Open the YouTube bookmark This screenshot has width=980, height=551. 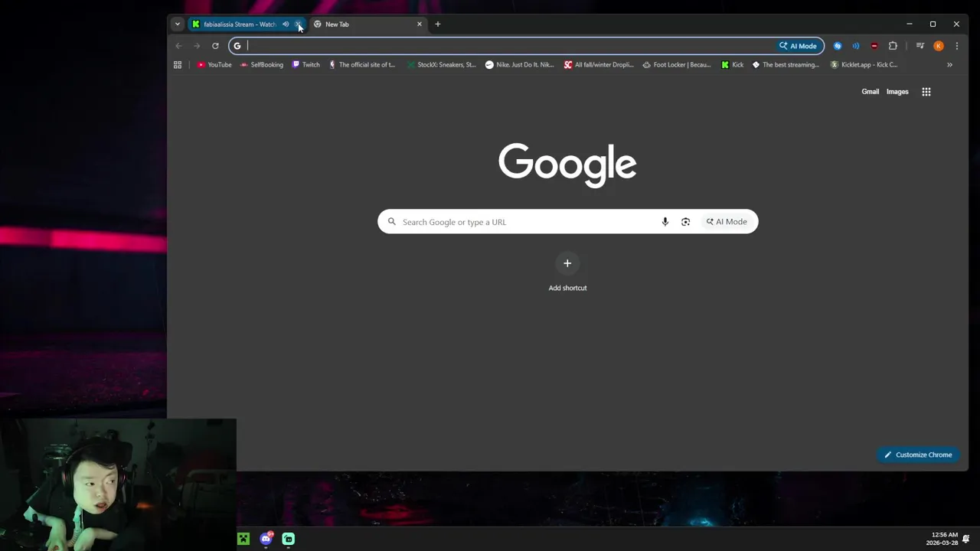point(214,65)
